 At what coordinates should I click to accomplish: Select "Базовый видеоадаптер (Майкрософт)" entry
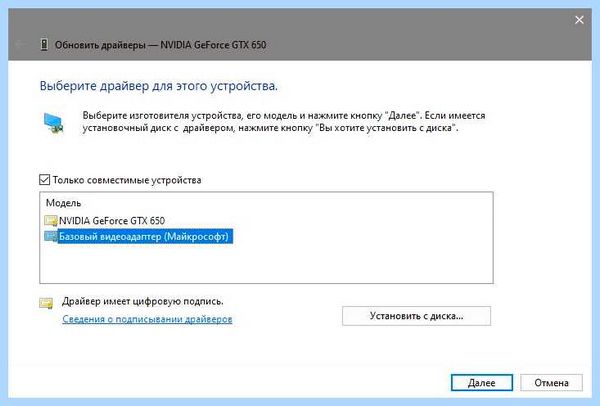[x=143, y=236]
